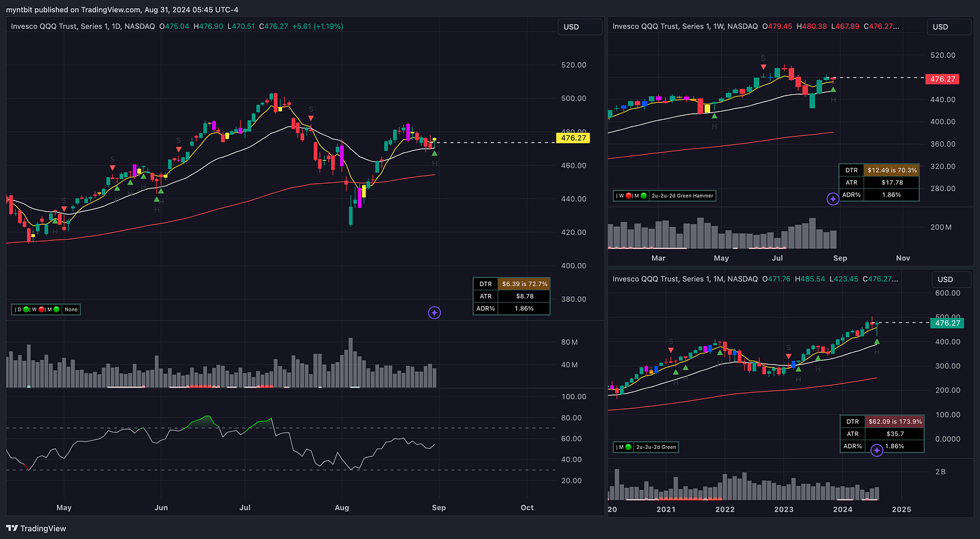The width and height of the screenshot is (980, 539).
Task: Open the USD currency selector on the weekly chart
Action: (x=949, y=27)
